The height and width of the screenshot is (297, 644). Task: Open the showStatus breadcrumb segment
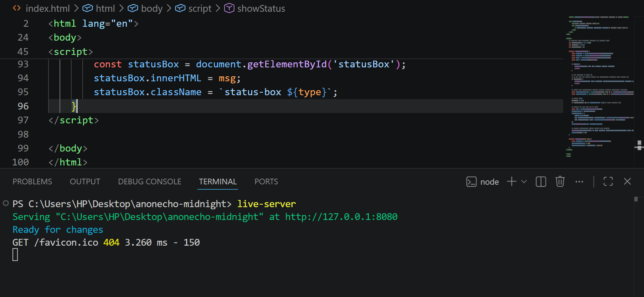pos(261,8)
